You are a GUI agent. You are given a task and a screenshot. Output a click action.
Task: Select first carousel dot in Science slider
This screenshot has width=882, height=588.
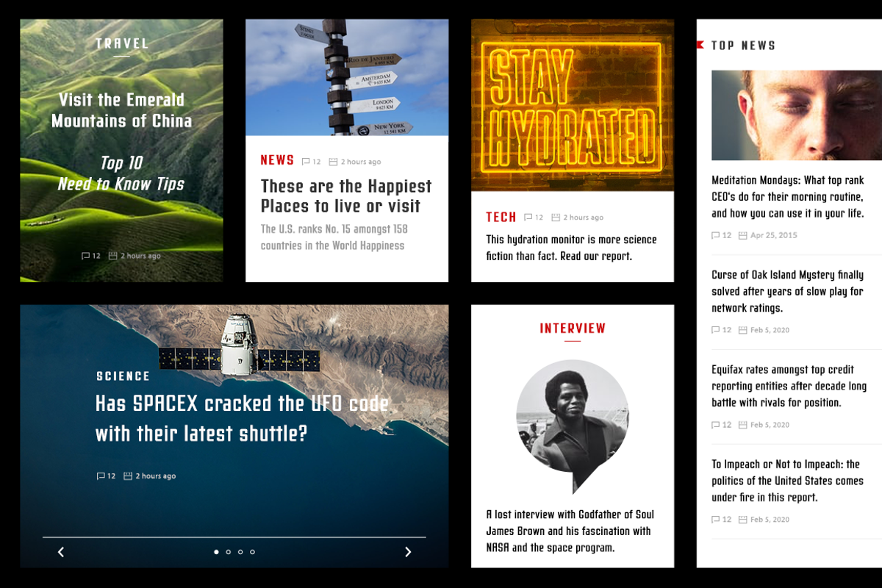coord(216,552)
